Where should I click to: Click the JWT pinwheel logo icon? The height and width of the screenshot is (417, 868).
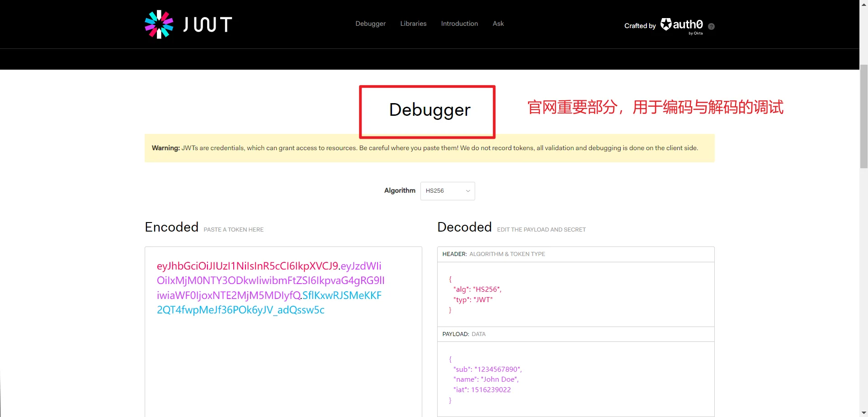pyautogui.click(x=159, y=24)
